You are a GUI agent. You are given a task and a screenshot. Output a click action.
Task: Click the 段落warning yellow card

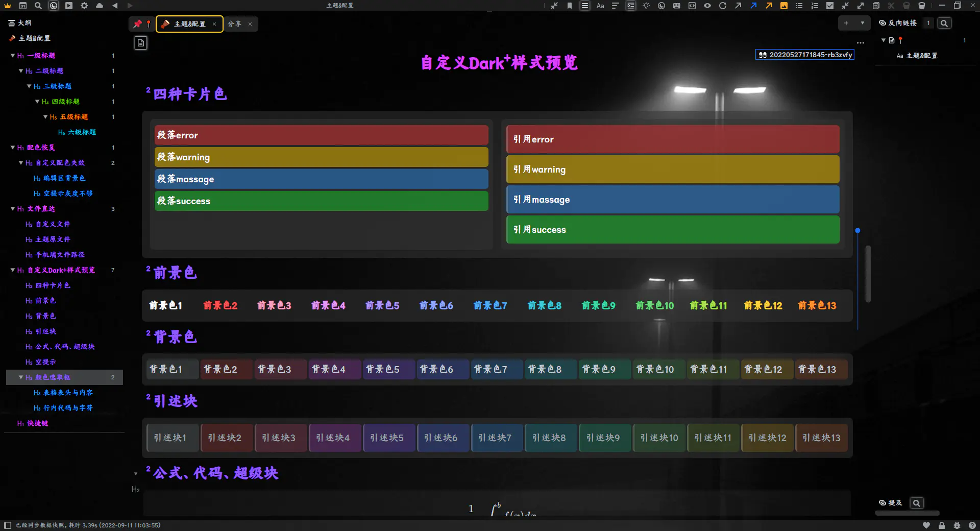click(322, 157)
